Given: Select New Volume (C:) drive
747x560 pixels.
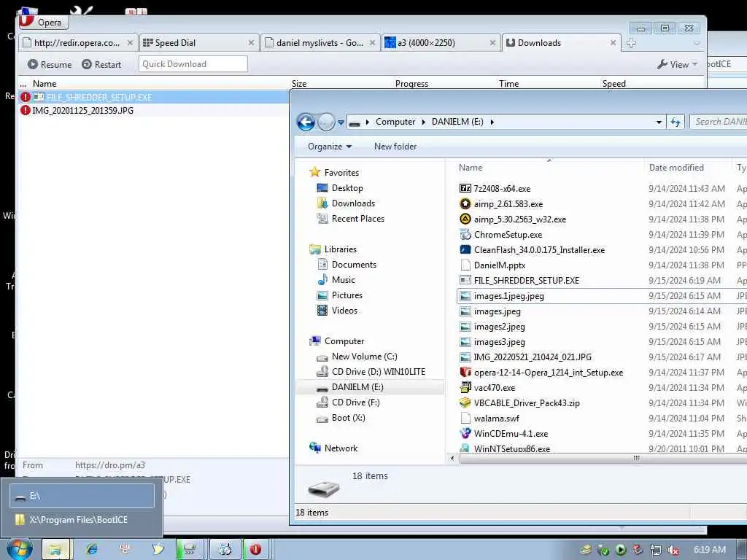Looking at the screenshot, I should coord(365,357).
